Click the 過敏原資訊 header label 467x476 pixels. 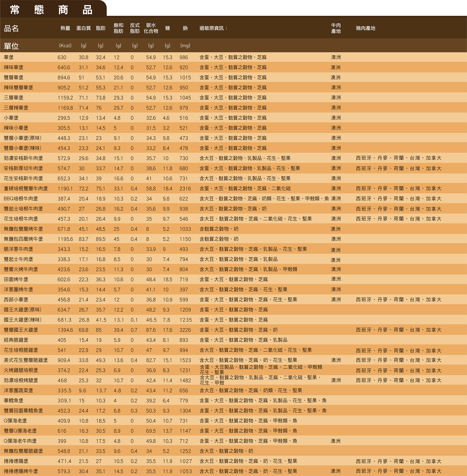coord(213,28)
